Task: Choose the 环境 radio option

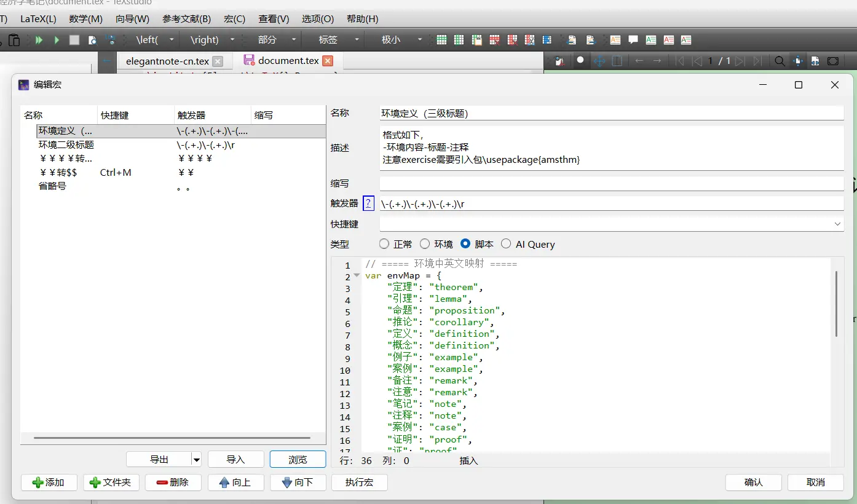Action: click(x=425, y=244)
